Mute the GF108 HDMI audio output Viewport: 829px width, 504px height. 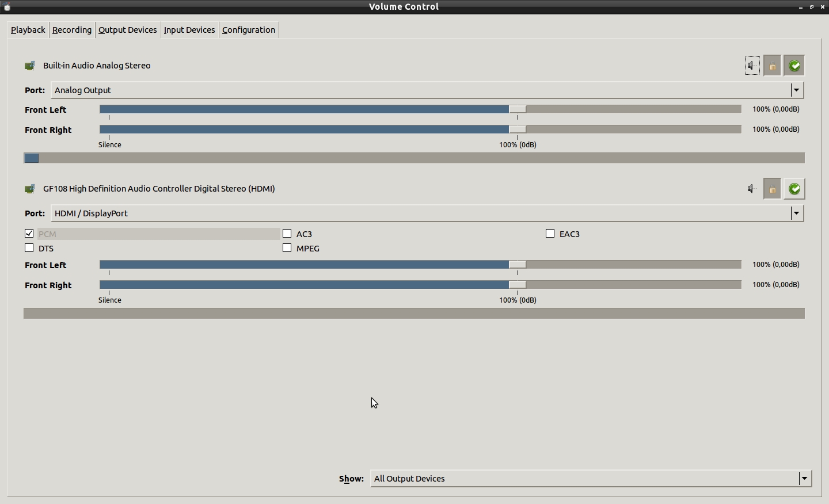coord(752,189)
